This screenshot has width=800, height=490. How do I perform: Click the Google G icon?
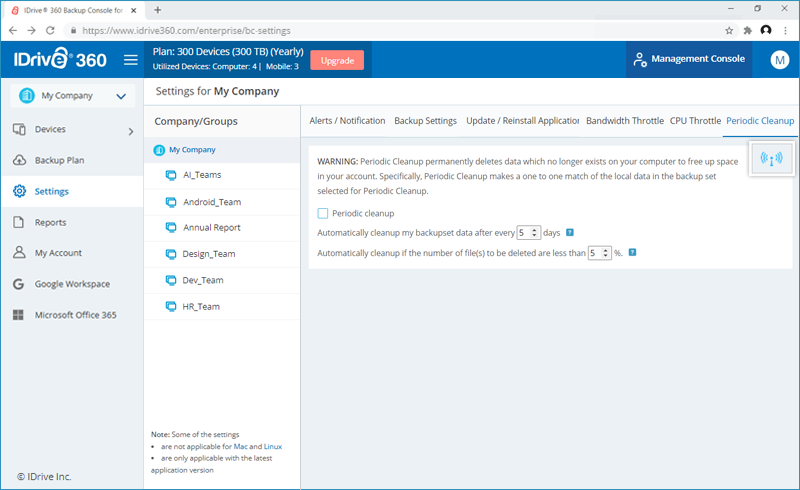pyautogui.click(x=18, y=284)
